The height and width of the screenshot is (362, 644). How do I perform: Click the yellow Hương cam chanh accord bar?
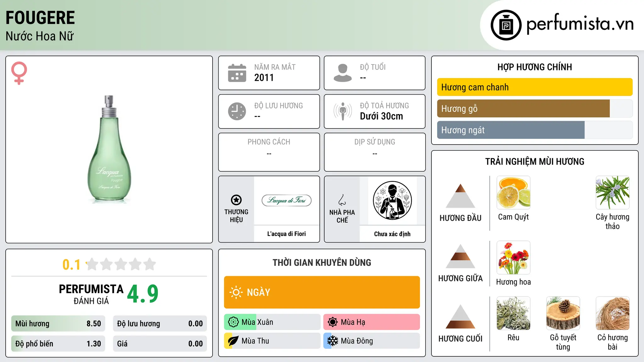point(535,87)
